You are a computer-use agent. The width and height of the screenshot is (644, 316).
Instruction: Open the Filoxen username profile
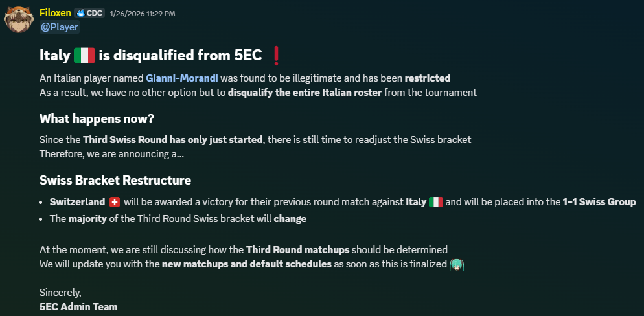(55, 13)
